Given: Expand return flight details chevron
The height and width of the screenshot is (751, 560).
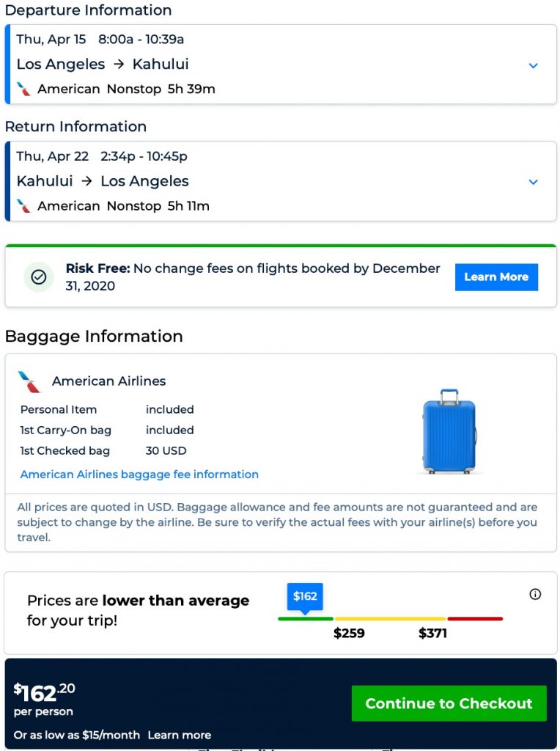Looking at the screenshot, I should pyautogui.click(x=534, y=182).
